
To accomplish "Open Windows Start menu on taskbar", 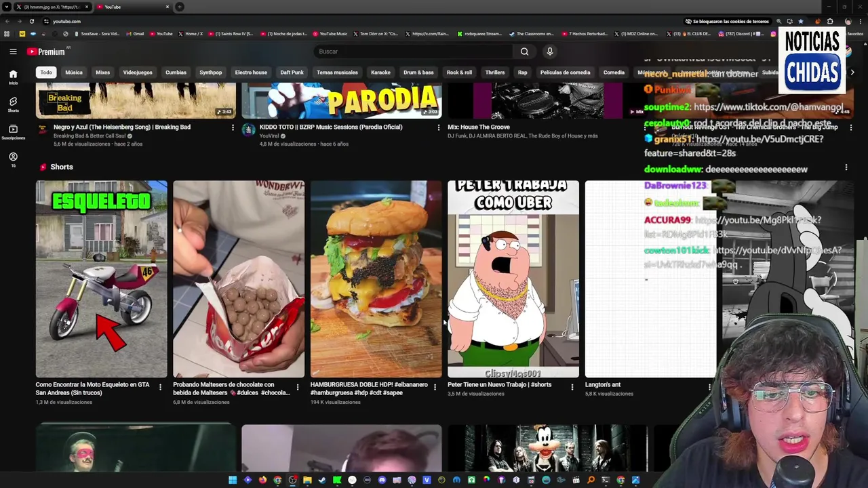I will click(x=233, y=480).
